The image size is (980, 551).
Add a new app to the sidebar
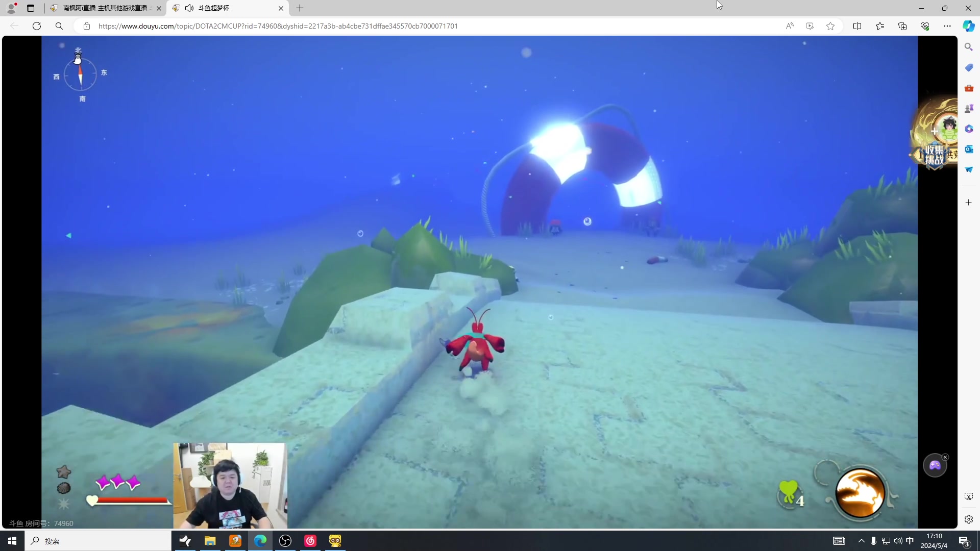coord(969,203)
